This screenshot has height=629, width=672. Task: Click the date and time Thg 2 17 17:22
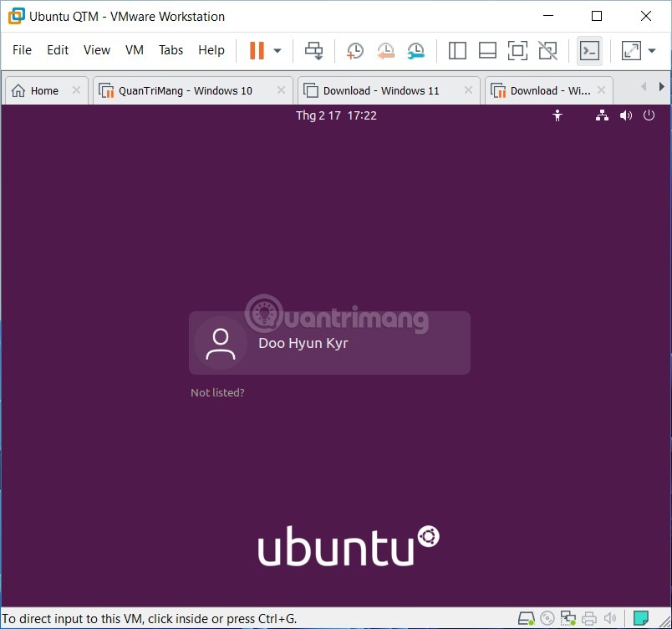tap(337, 115)
